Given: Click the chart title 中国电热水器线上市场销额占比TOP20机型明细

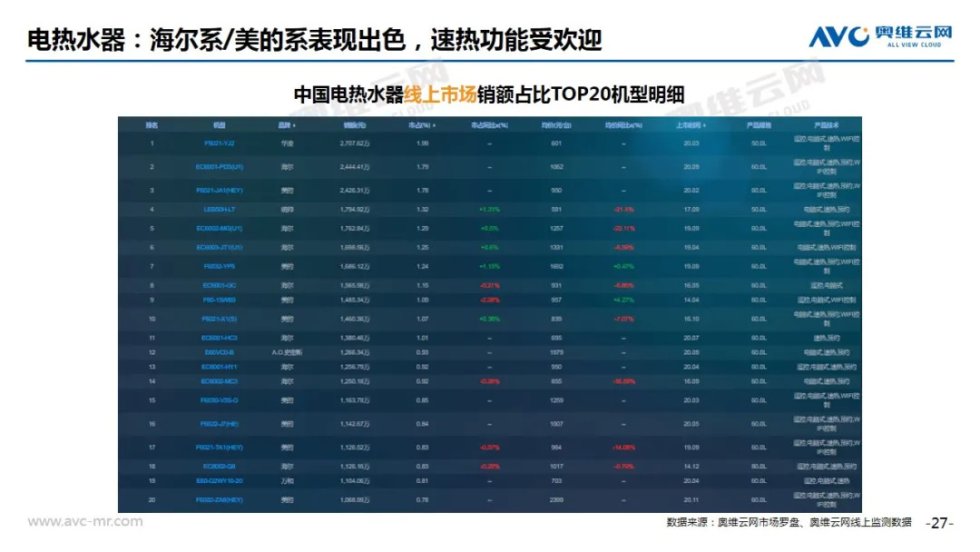Looking at the screenshot, I should tap(489, 94).
